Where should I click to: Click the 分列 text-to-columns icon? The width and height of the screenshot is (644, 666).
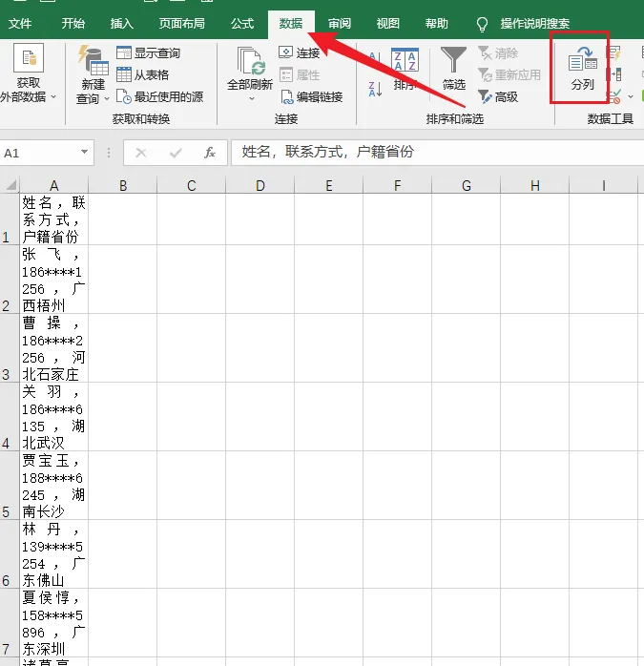(582, 58)
